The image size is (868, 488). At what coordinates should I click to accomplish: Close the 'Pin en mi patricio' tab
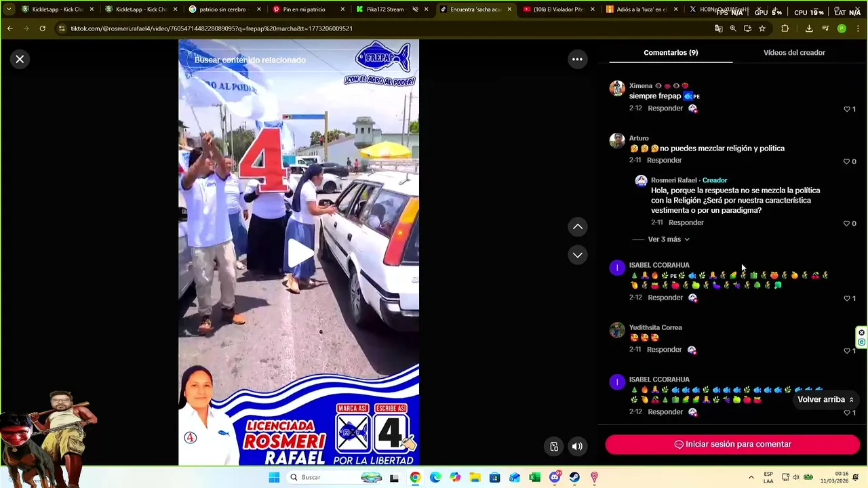342,9
